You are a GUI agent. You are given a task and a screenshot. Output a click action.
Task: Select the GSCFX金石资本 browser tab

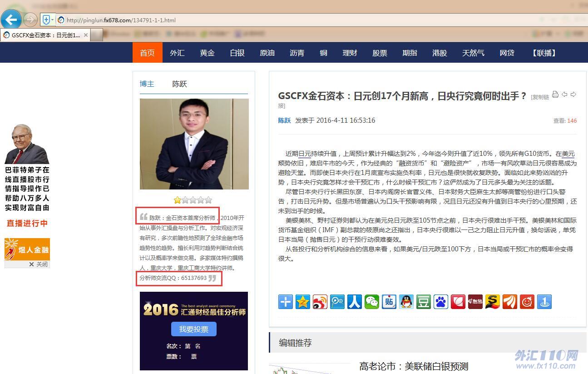coord(45,35)
